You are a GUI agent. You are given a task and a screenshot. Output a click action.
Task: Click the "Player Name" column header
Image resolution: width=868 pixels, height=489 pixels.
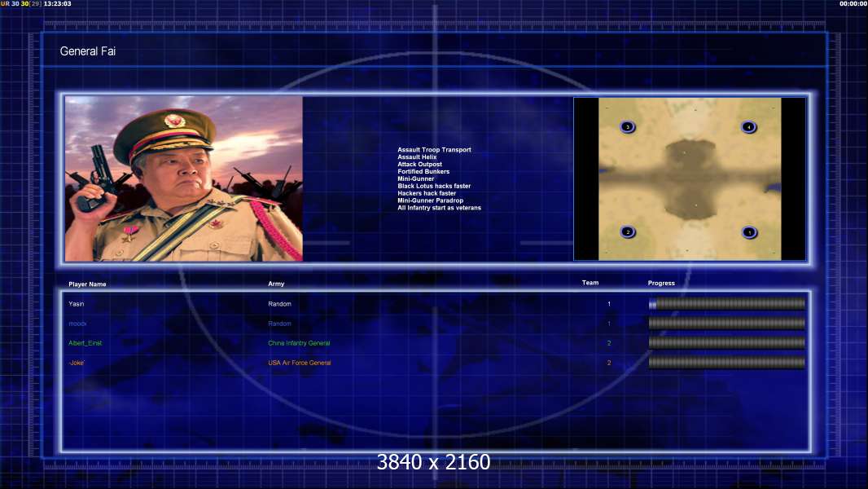[87, 284]
